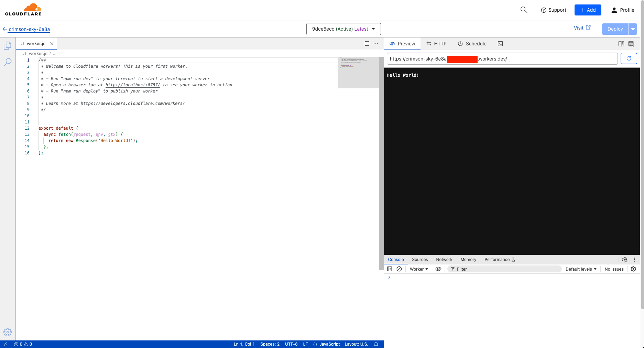The height and width of the screenshot is (348, 644).
Task: Open the Support link
Action: [553, 10]
